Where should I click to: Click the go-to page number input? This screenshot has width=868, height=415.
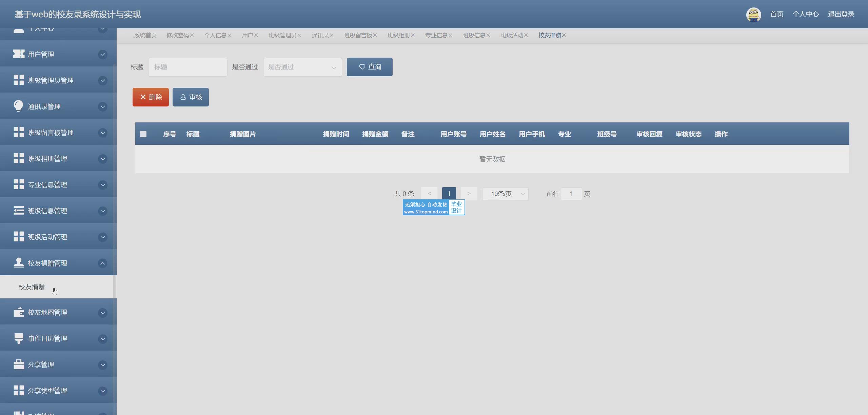click(571, 194)
